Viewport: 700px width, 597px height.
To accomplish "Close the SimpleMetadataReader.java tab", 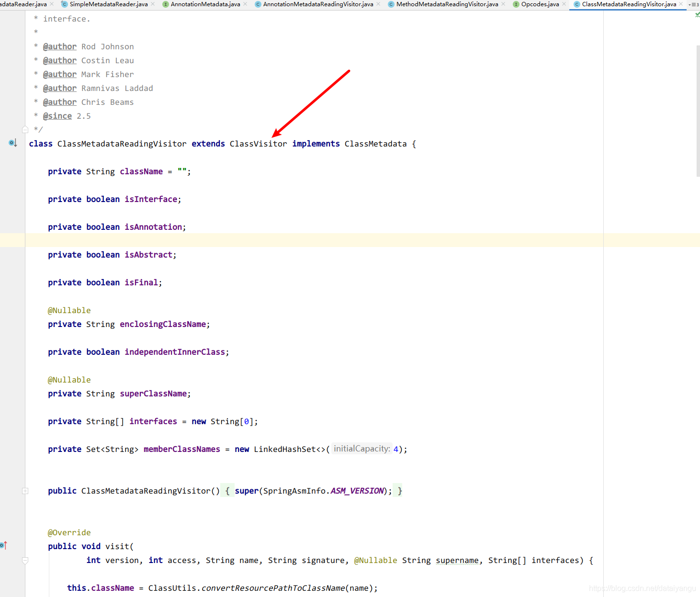I will click(153, 4).
